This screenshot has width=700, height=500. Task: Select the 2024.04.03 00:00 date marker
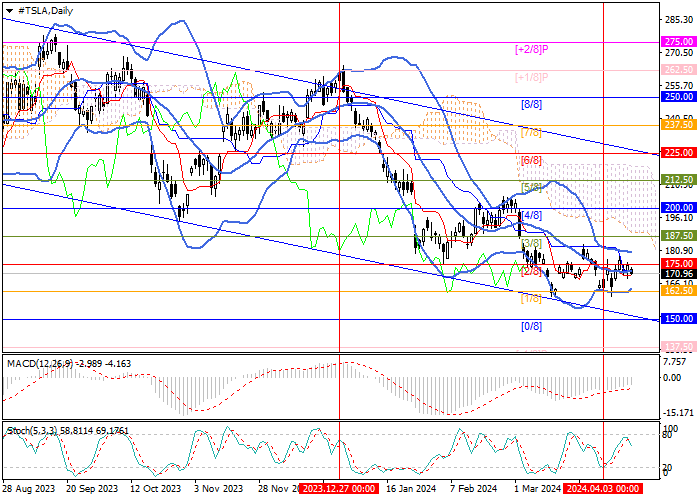click(x=603, y=488)
